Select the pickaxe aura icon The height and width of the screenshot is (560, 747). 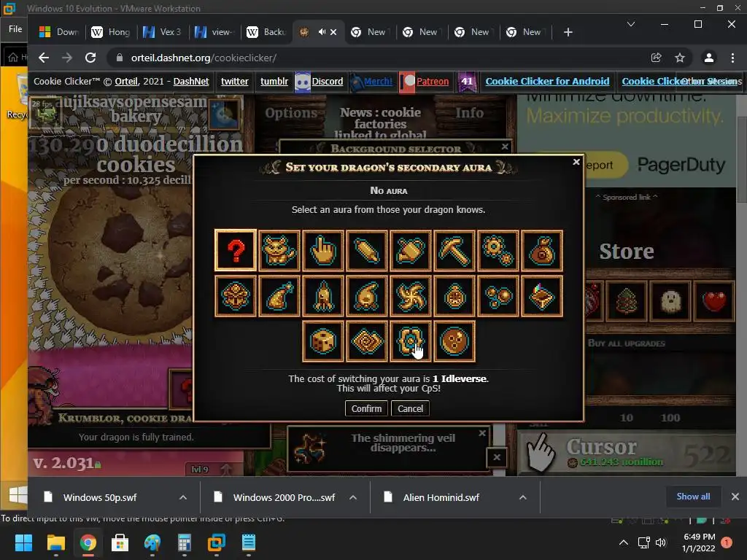[x=454, y=251]
